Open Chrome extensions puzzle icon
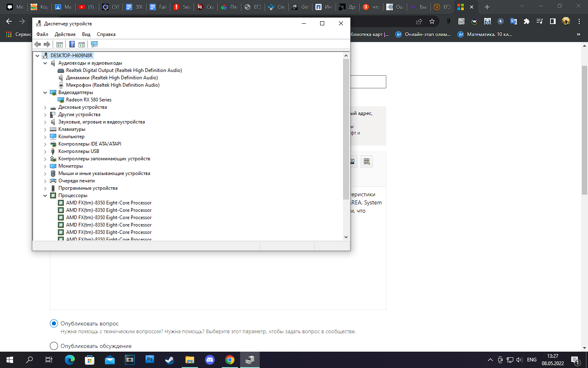This screenshot has height=368, width=588. (527, 21)
